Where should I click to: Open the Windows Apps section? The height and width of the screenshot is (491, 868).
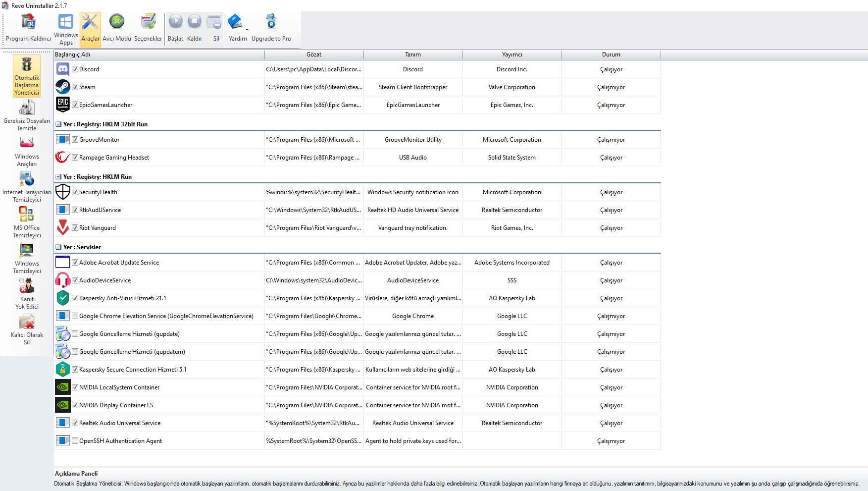point(66,30)
